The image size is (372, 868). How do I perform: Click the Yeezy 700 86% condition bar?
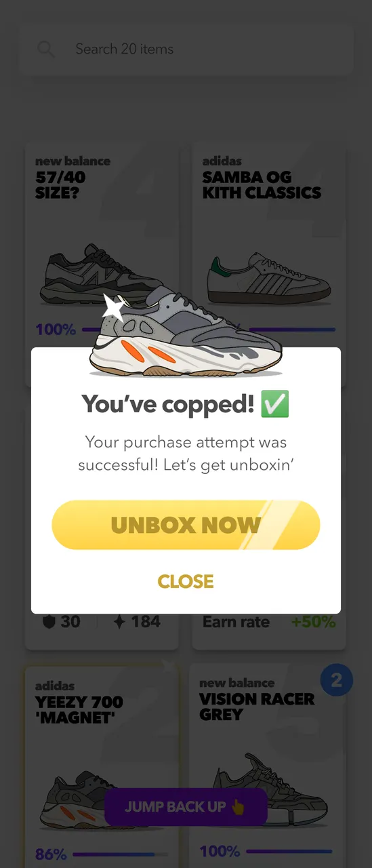point(102,854)
